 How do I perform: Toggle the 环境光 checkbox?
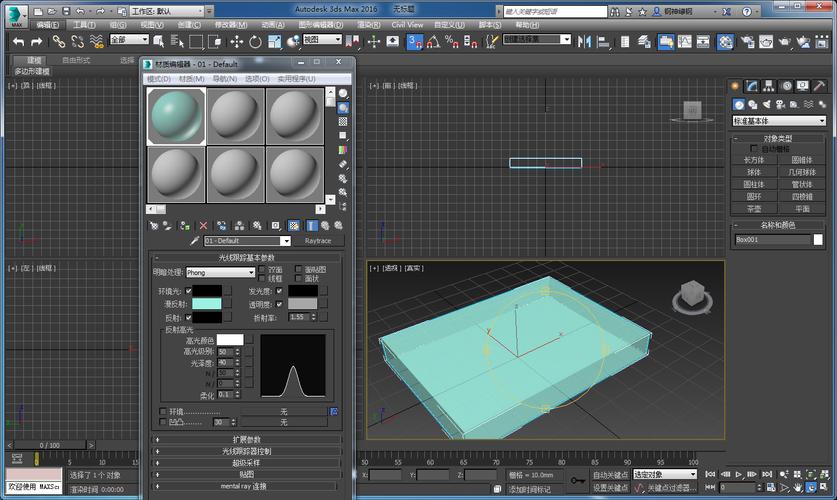[188, 291]
